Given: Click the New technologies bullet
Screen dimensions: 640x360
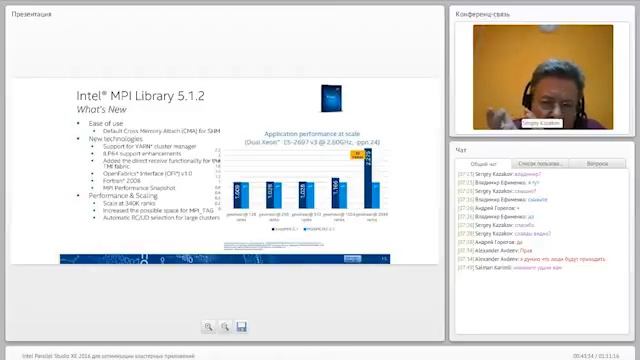Looking at the screenshot, I should [116, 139].
